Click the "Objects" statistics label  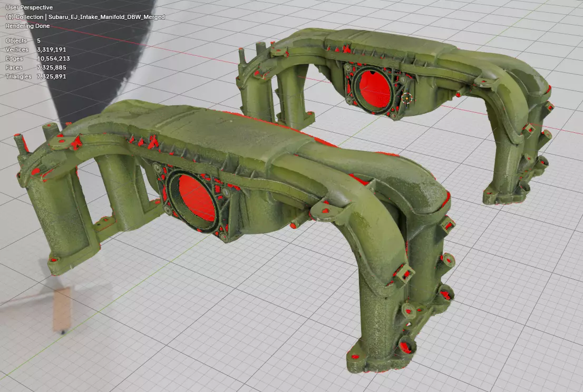click(x=16, y=41)
